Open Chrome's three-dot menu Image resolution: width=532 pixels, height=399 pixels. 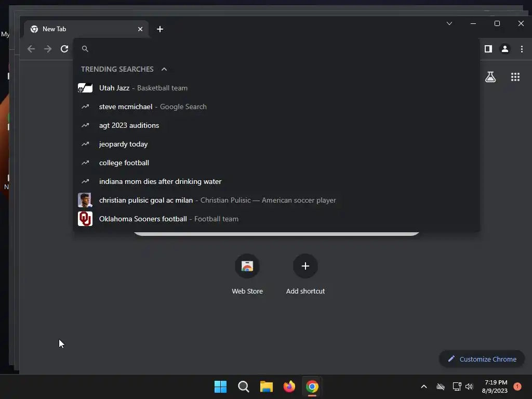coord(522,49)
